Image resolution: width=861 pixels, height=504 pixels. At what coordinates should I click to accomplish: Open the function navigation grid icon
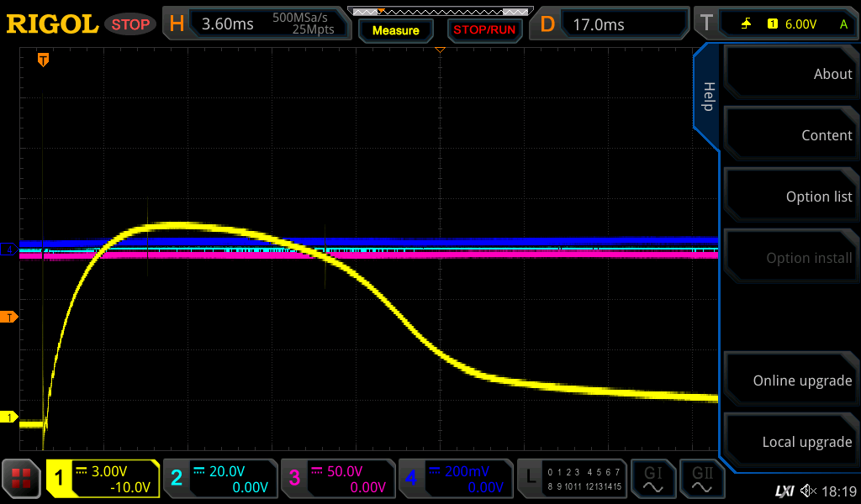click(x=21, y=479)
